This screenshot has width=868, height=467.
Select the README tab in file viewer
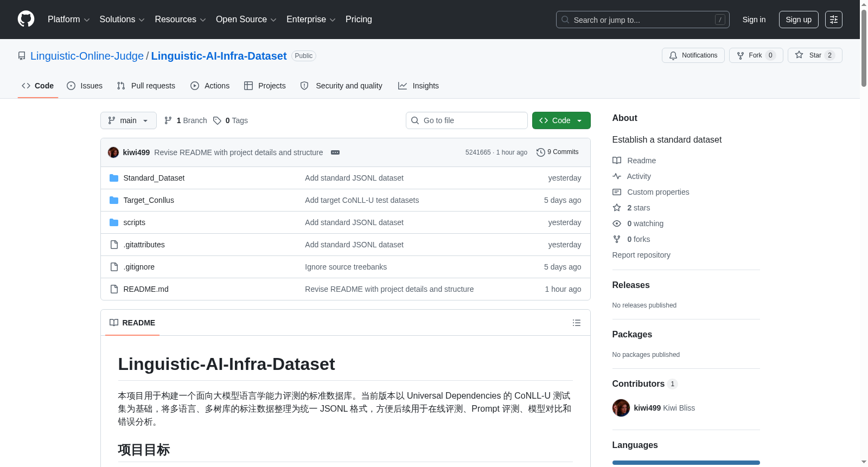click(132, 323)
